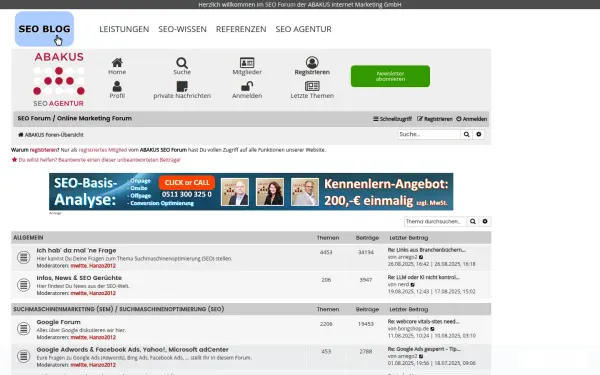Open Suchmaschinenmarketing (SEM) category header
Screen dimensions: 600x375
119,309
